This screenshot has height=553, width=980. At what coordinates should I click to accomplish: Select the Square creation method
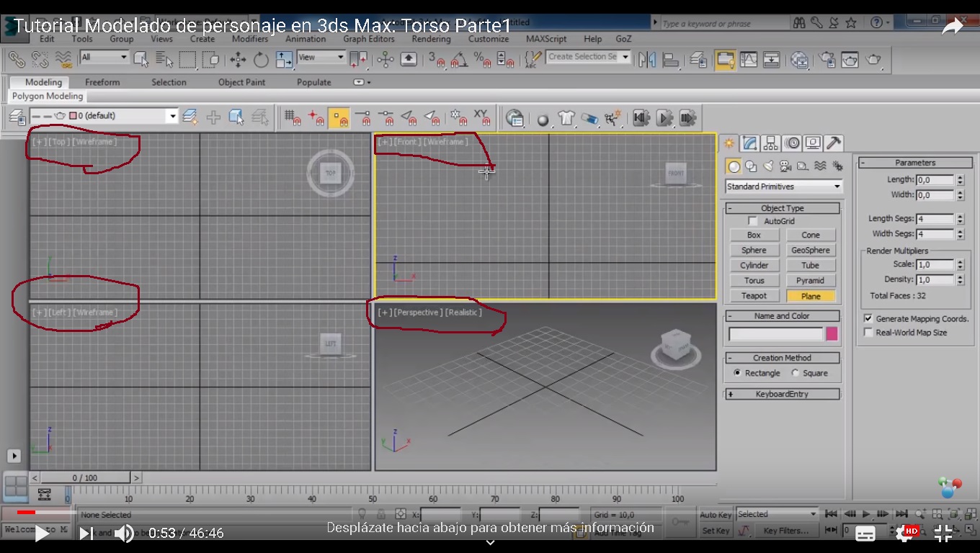point(795,373)
